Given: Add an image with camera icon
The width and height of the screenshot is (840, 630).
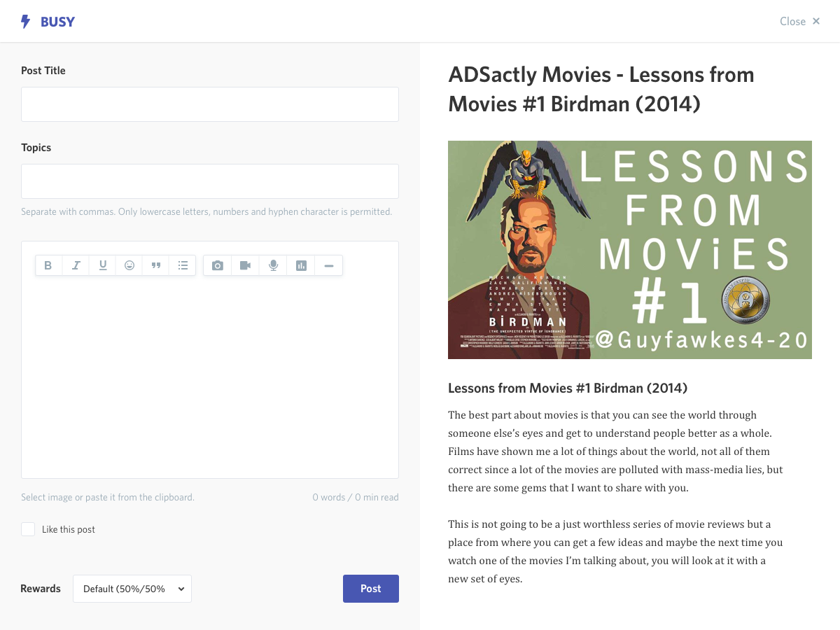Looking at the screenshot, I should point(218,265).
